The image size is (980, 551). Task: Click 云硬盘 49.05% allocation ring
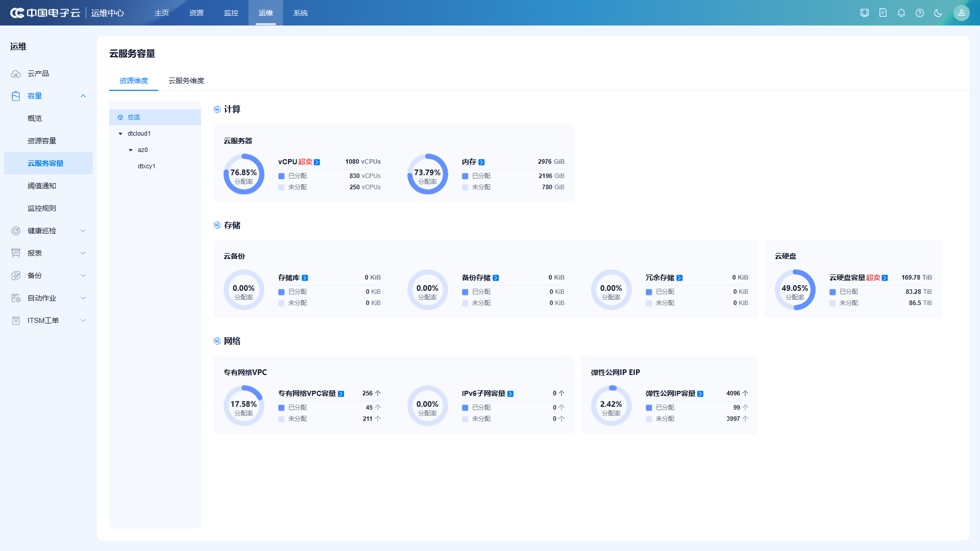coord(795,290)
